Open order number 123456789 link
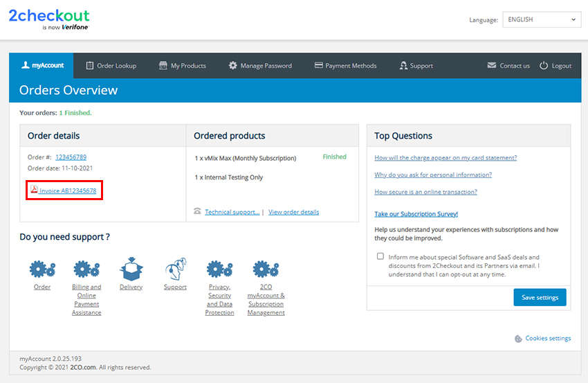This screenshot has width=588, height=383. pyautogui.click(x=71, y=157)
